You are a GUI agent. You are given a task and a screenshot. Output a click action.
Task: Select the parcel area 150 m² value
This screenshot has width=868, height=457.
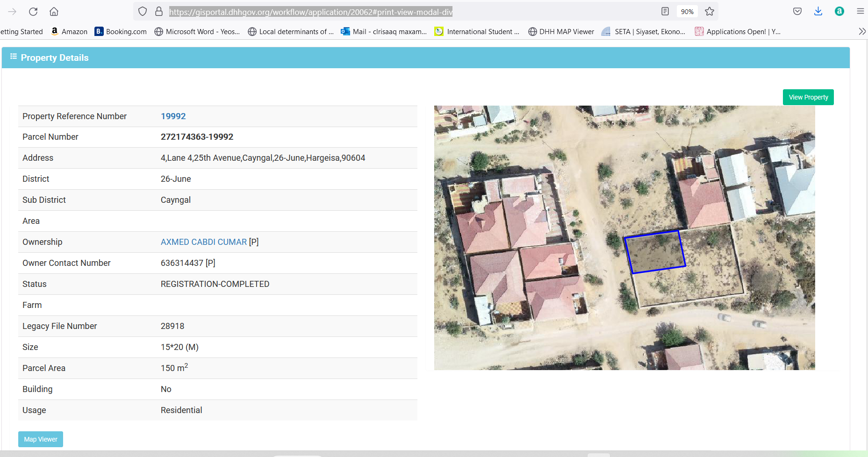tap(174, 368)
